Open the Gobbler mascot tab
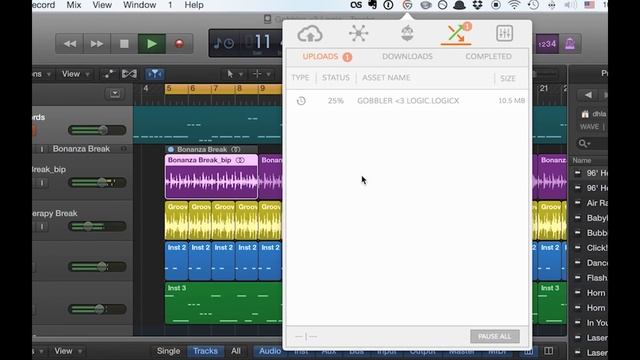 pos(407,33)
